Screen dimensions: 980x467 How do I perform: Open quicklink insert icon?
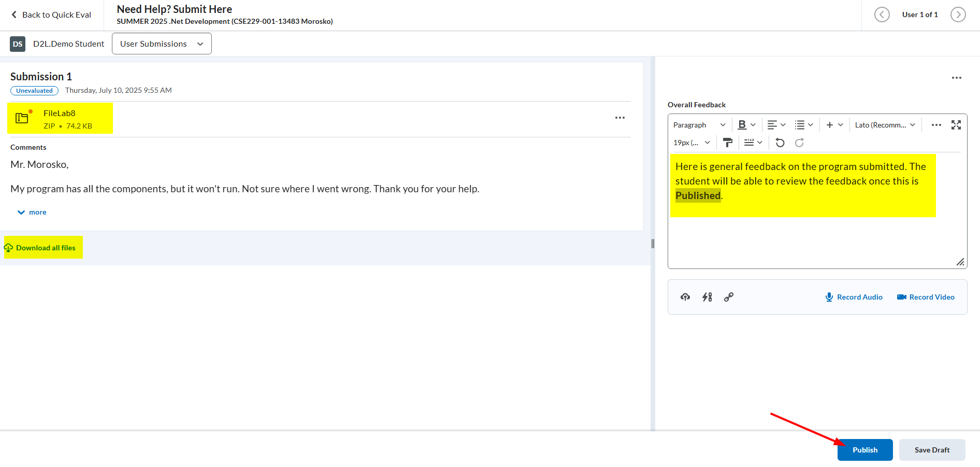click(x=707, y=297)
